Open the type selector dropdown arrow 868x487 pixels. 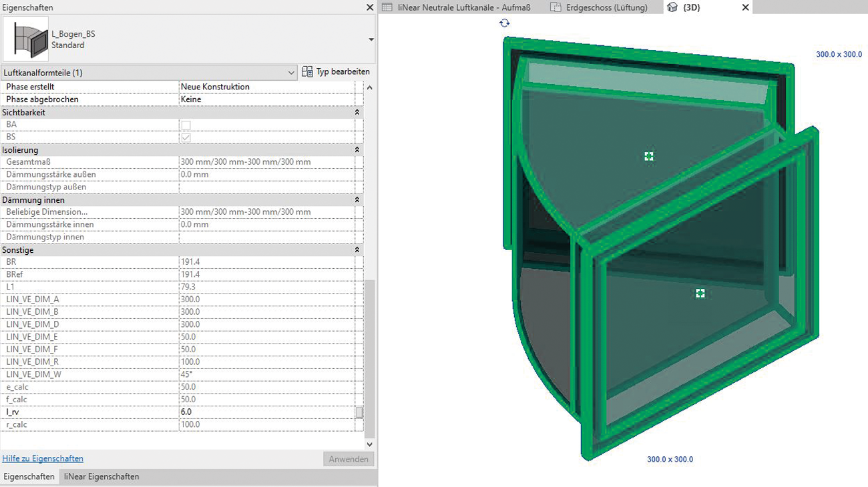point(371,40)
